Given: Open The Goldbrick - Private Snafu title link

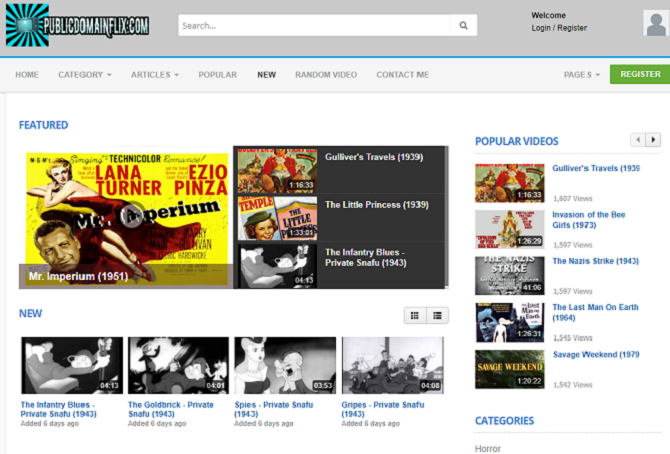Looking at the screenshot, I should coord(170,409).
